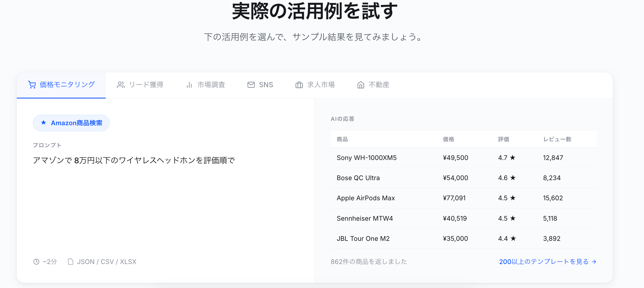
Task: Select the Bose QC Ultra product name
Action: click(358, 178)
